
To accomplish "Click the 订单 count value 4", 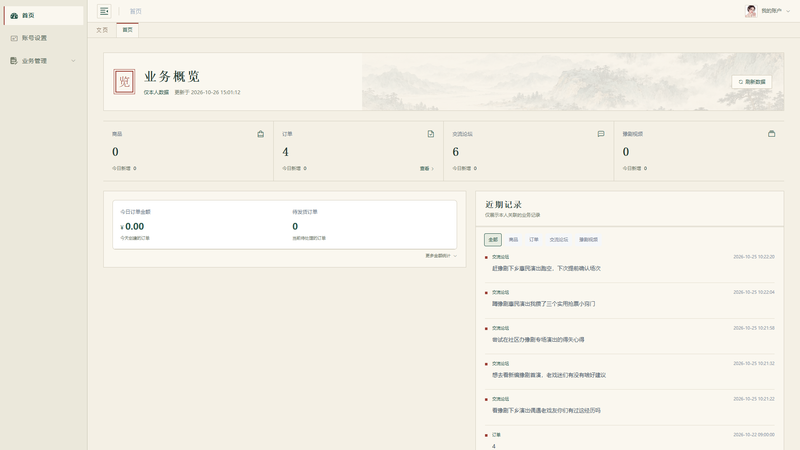I will click(x=285, y=152).
